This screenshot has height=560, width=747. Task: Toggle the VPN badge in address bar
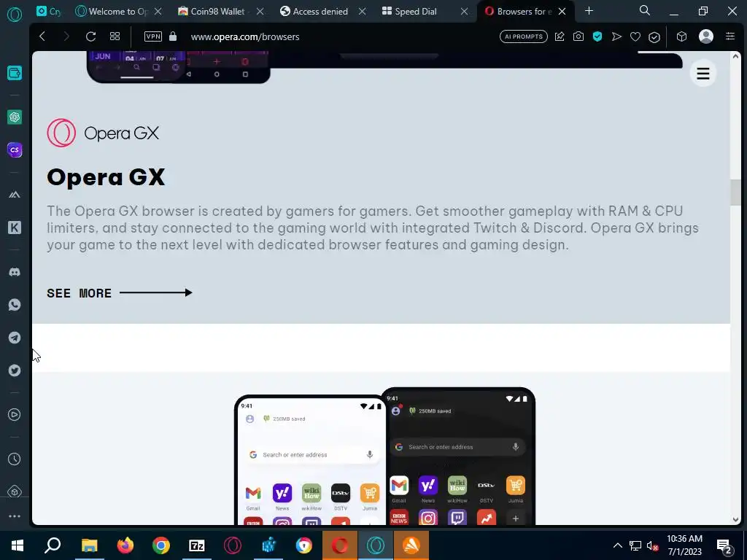tap(153, 36)
